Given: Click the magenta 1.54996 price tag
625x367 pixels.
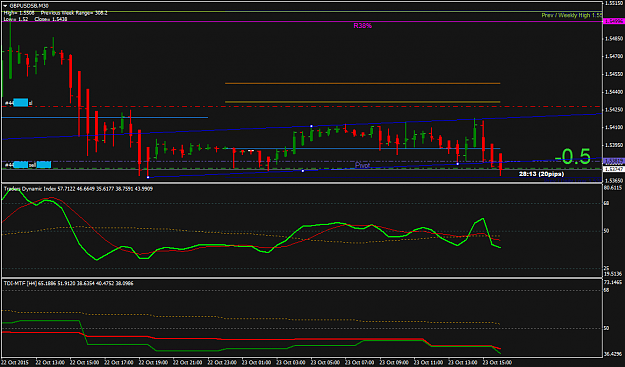Looking at the screenshot, I should coord(613,21).
